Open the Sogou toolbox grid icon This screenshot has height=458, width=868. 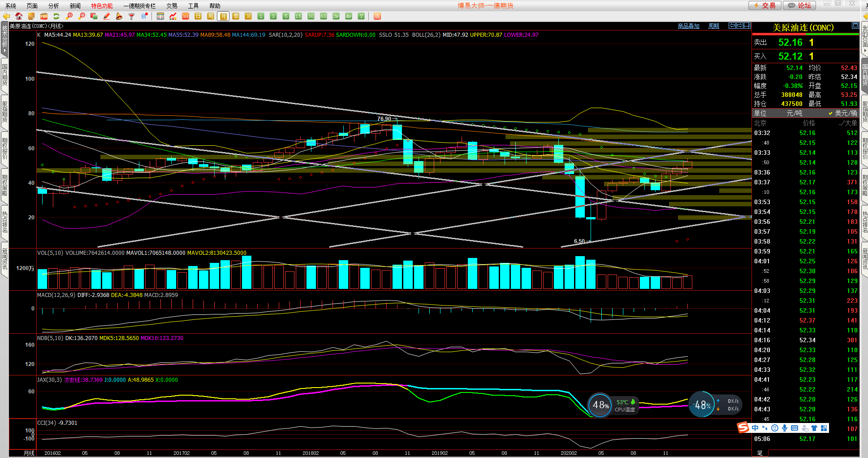coord(824,428)
